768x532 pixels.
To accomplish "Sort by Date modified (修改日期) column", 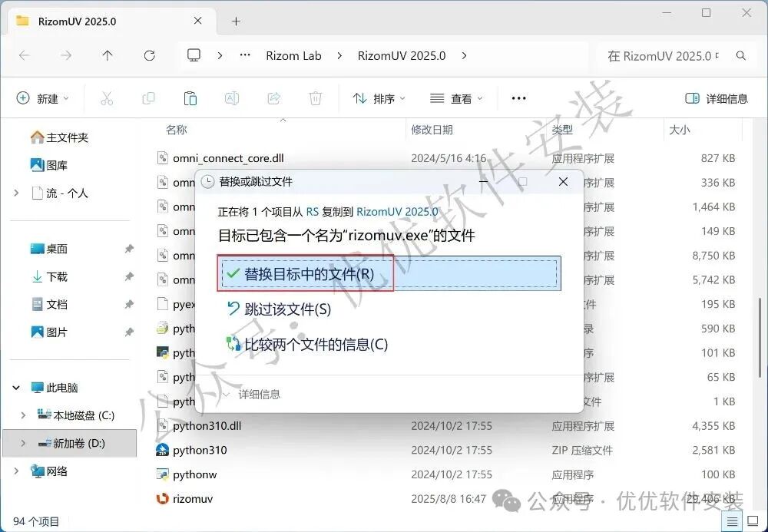I will (x=432, y=130).
